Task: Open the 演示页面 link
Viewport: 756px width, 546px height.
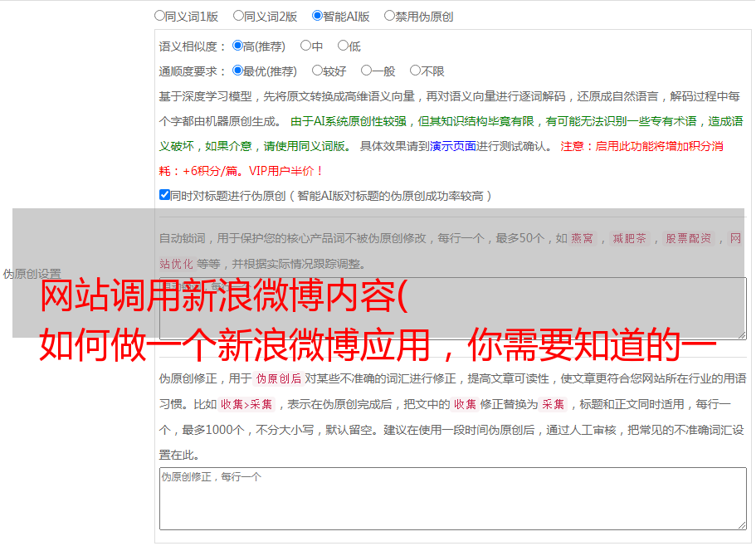Action: tap(453, 146)
